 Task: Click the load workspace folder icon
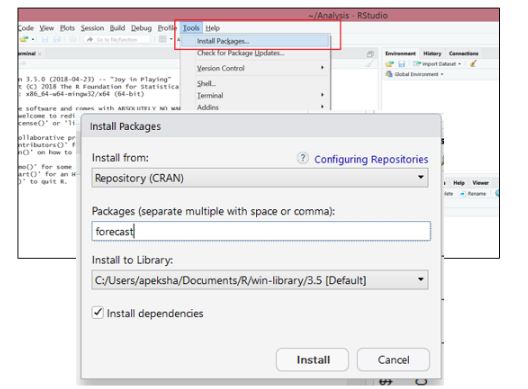(x=390, y=64)
